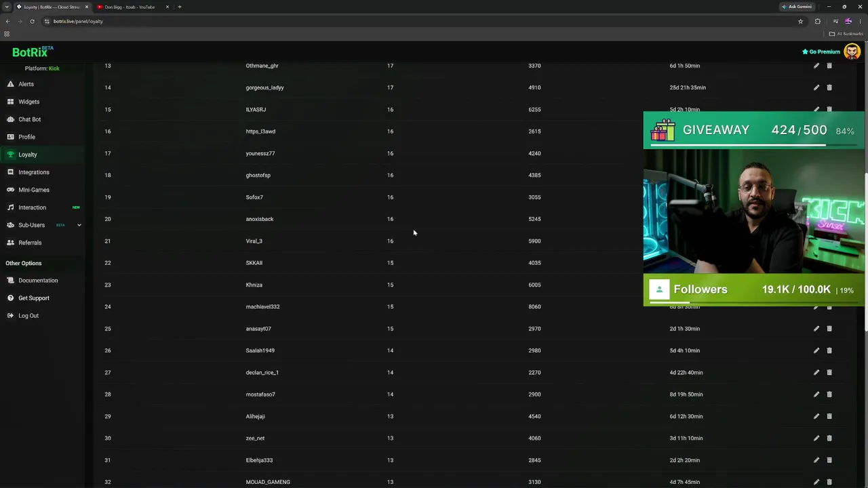
Task: Open the tab search dropdown arrow
Action: [7, 7]
